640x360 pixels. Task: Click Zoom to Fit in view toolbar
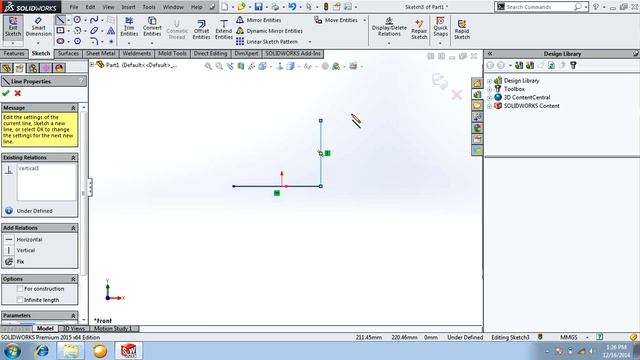[208, 67]
